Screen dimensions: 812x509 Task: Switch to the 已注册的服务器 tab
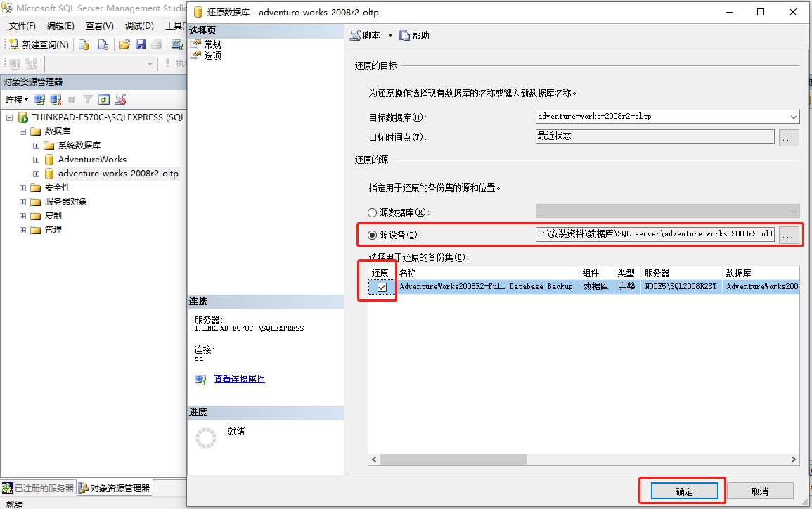point(39,488)
